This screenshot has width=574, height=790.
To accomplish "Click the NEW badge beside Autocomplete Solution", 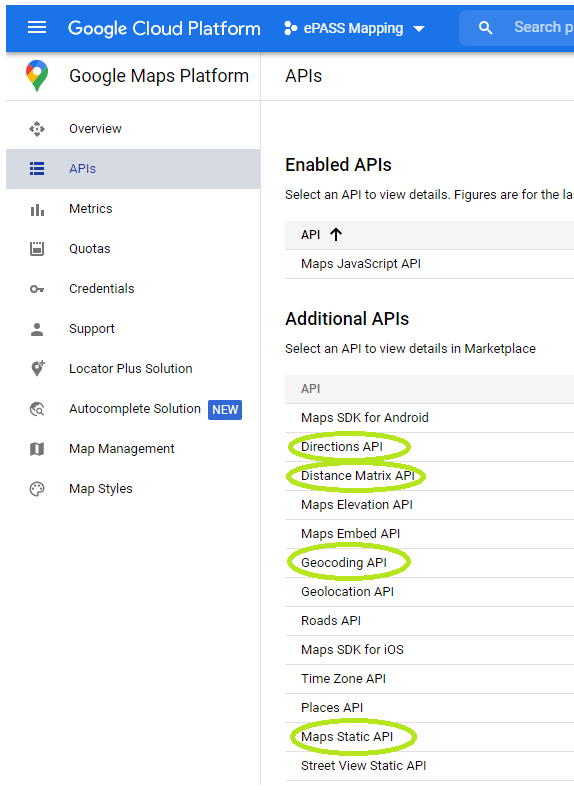I will [225, 410].
